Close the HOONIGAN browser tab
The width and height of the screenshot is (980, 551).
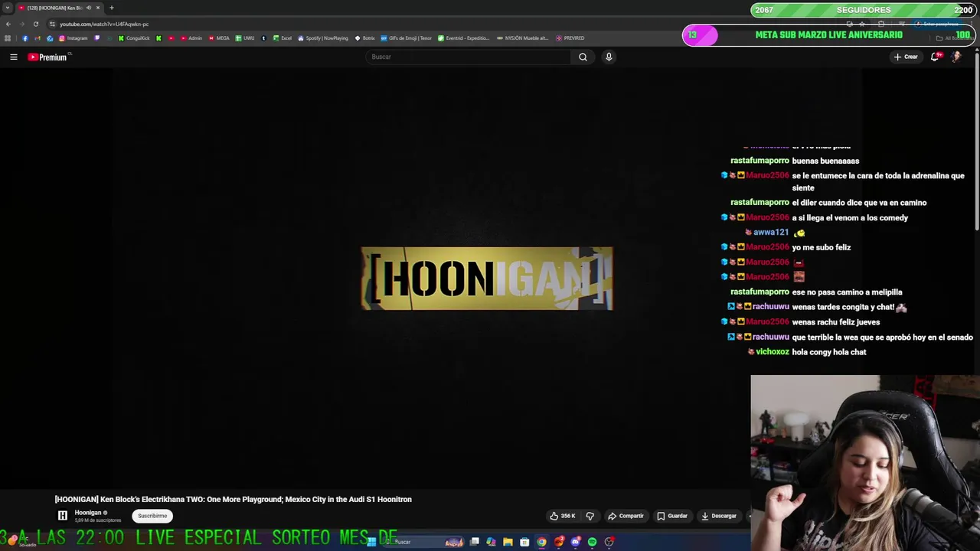(x=98, y=8)
